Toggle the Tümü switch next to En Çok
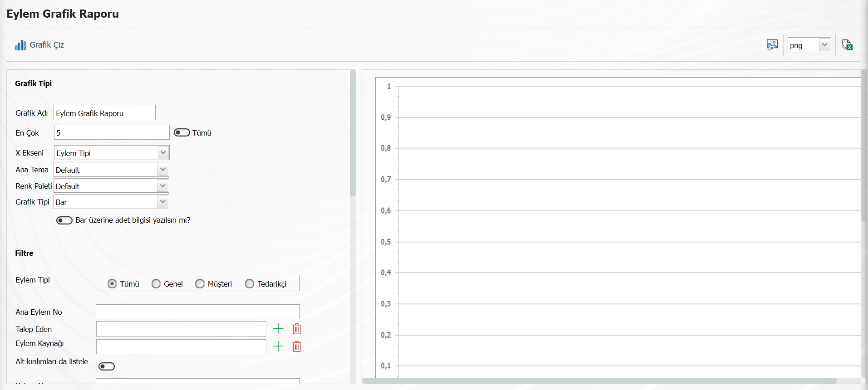 tap(182, 132)
